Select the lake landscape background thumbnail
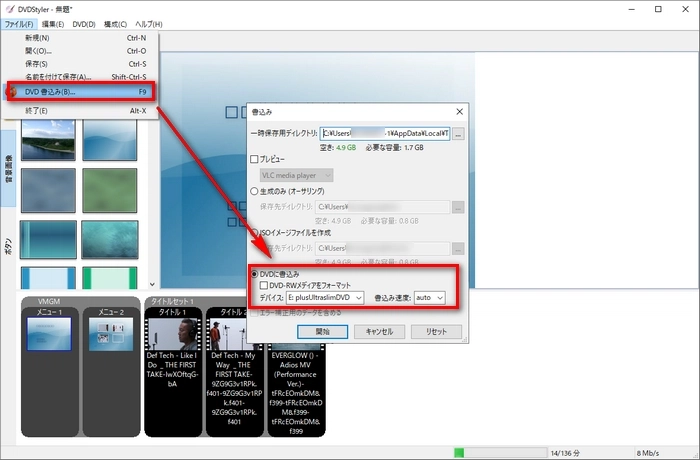The height and width of the screenshot is (460, 700). pyautogui.click(x=49, y=136)
